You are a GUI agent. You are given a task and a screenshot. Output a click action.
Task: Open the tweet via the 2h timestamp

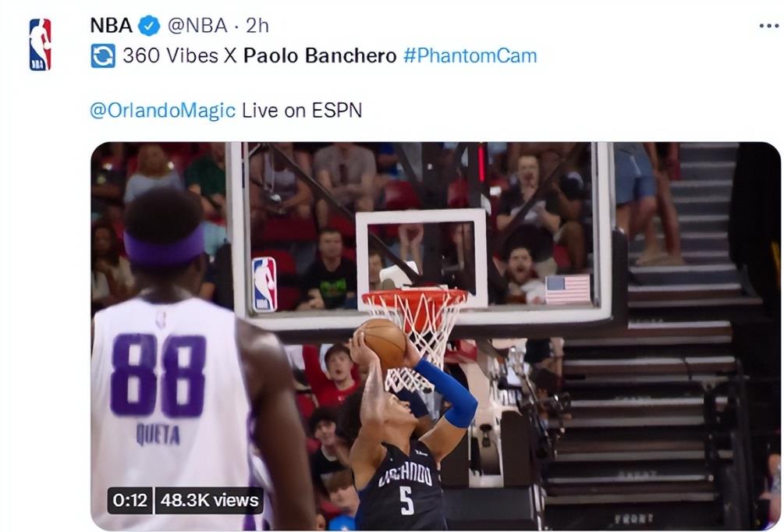click(257, 26)
